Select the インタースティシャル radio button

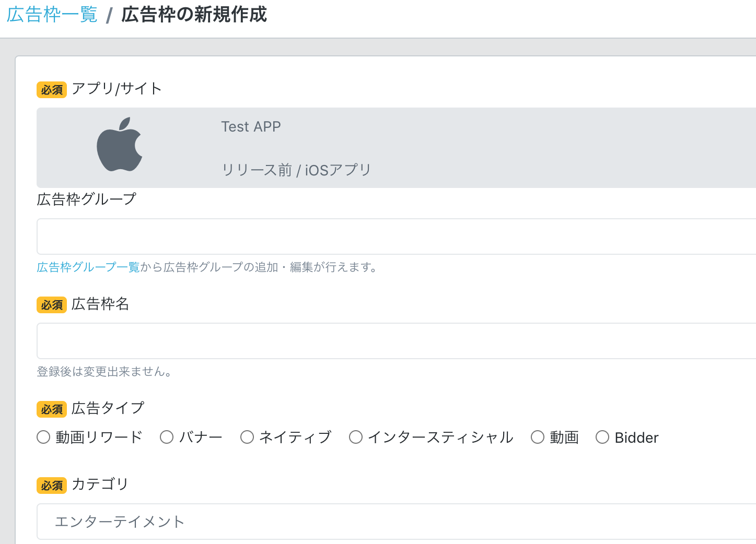tap(356, 437)
